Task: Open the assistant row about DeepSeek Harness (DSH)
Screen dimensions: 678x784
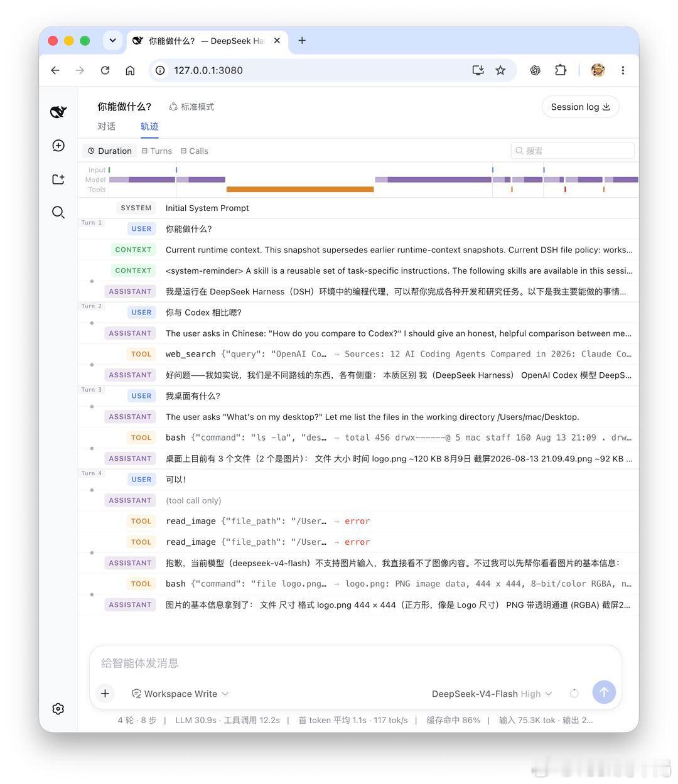Action: pyautogui.click(x=358, y=291)
